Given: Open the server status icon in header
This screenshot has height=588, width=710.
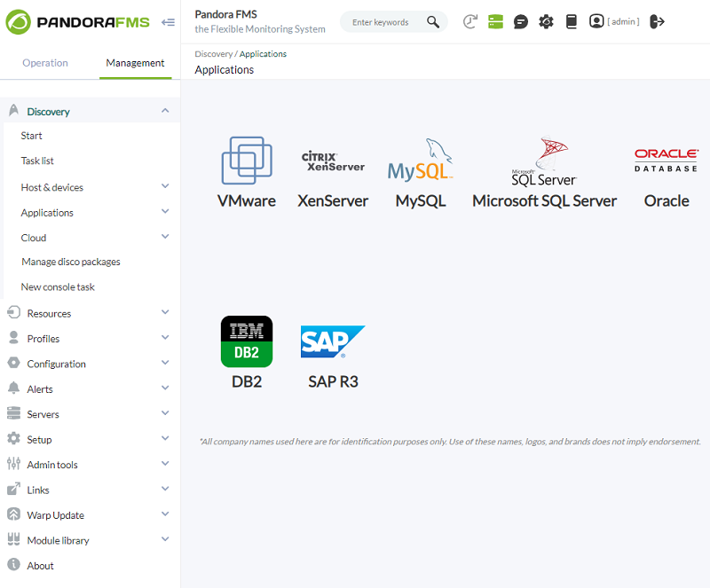Looking at the screenshot, I should 495,21.
